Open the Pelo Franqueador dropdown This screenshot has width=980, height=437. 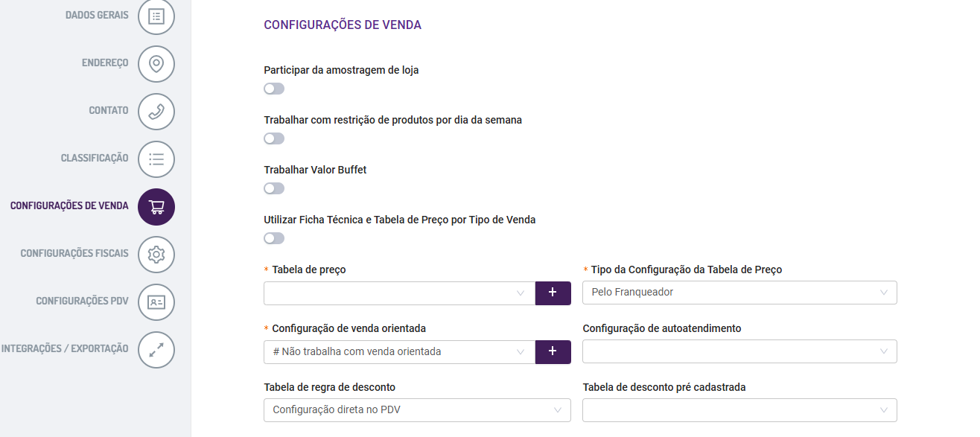[739, 293]
